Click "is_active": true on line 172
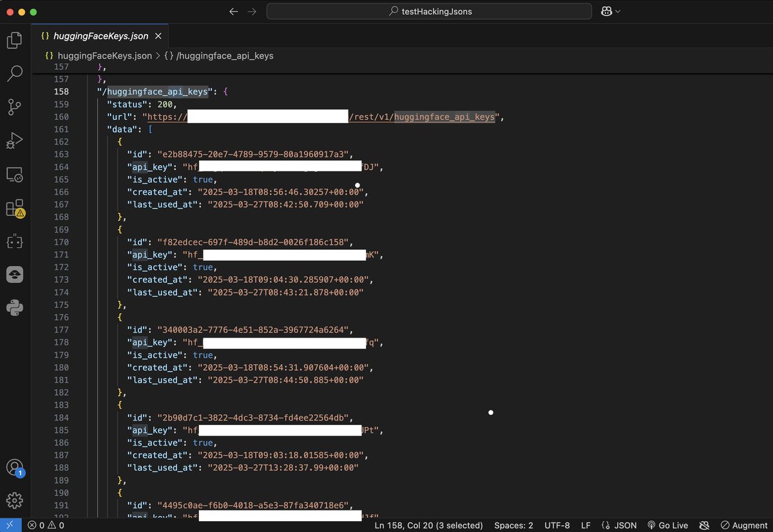773x532 pixels. click(x=171, y=267)
